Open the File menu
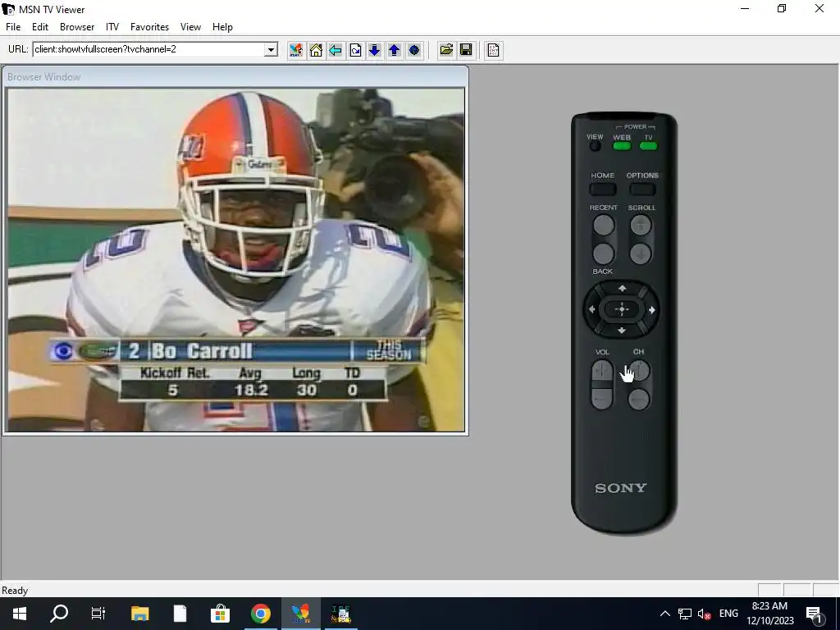 [x=13, y=27]
